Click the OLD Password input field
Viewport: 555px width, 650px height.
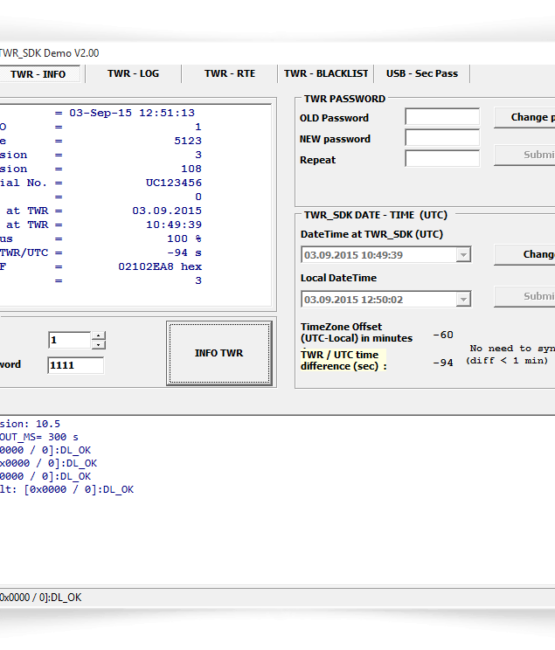tap(442, 116)
